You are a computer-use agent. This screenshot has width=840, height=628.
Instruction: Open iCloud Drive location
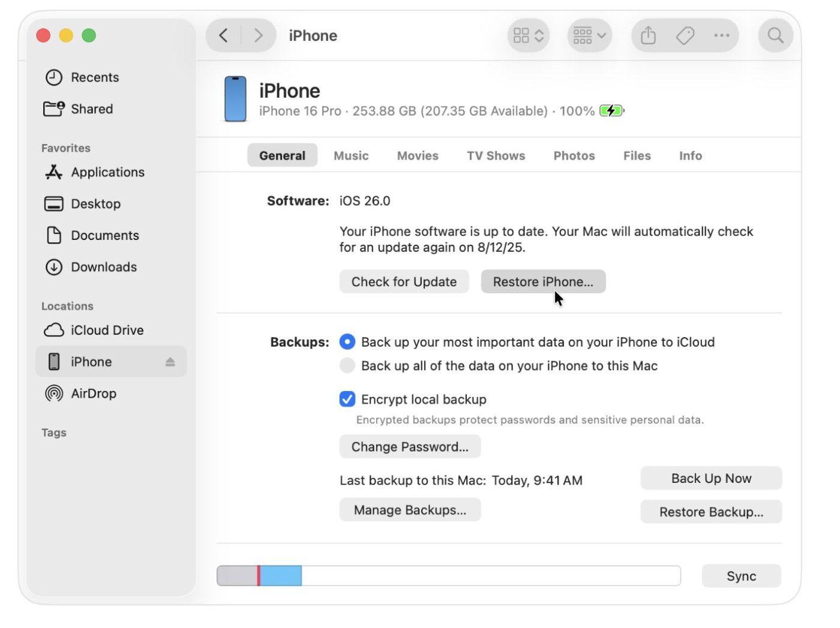click(x=107, y=330)
